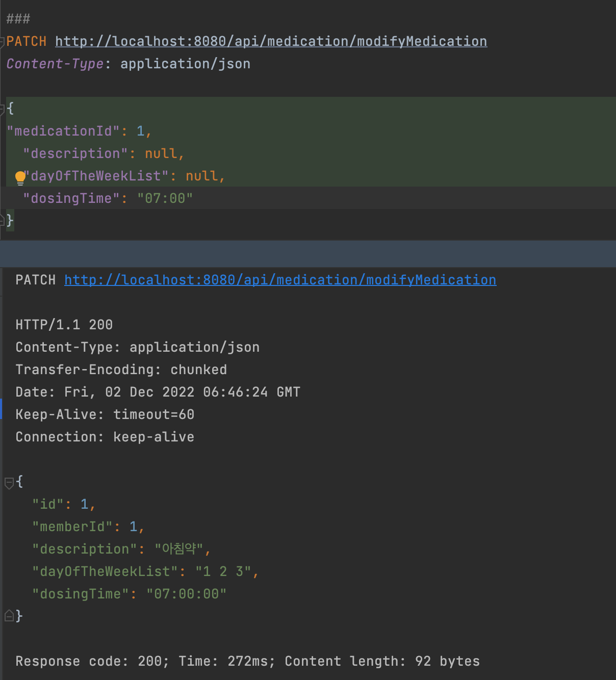This screenshot has height=680, width=616.
Task: Open the response panel modifyMedication URL link
Action: point(280,280)
